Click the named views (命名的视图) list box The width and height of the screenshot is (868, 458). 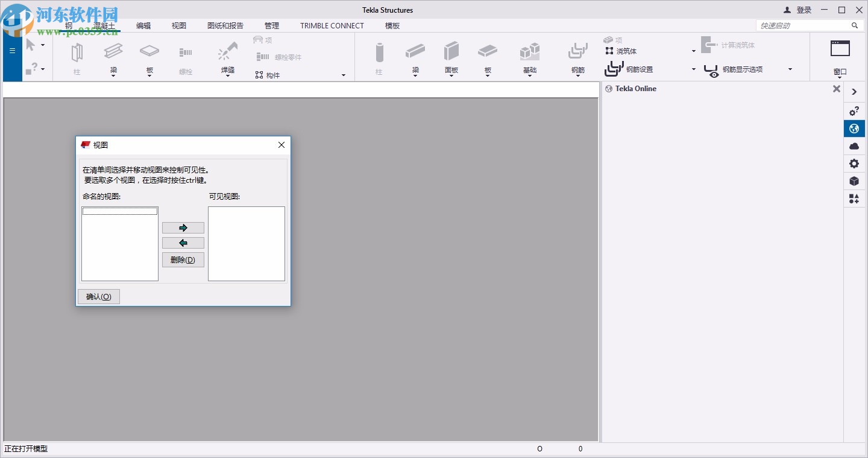(120, 244)
